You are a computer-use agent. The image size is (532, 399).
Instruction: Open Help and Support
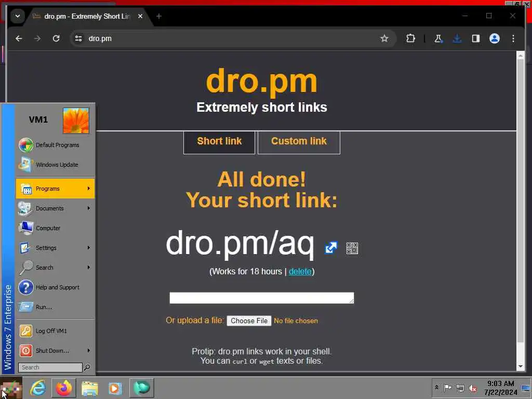[55, 287]
